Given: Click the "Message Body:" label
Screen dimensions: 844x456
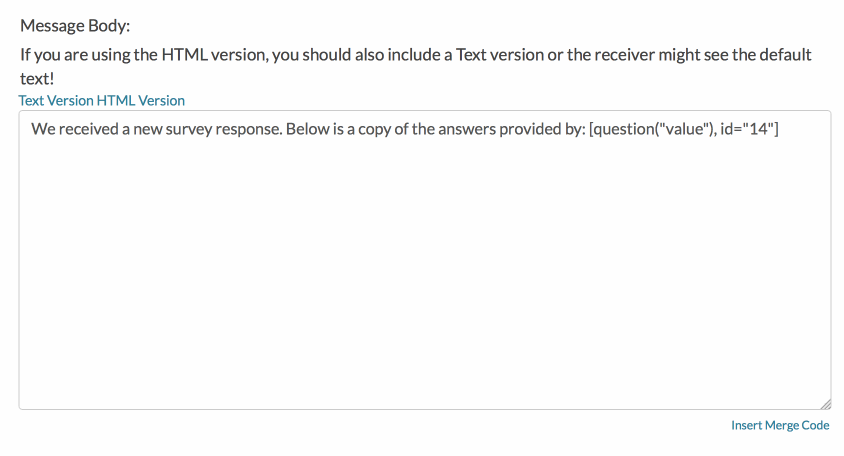Looking at the screenshot, I should pos(75,26).
